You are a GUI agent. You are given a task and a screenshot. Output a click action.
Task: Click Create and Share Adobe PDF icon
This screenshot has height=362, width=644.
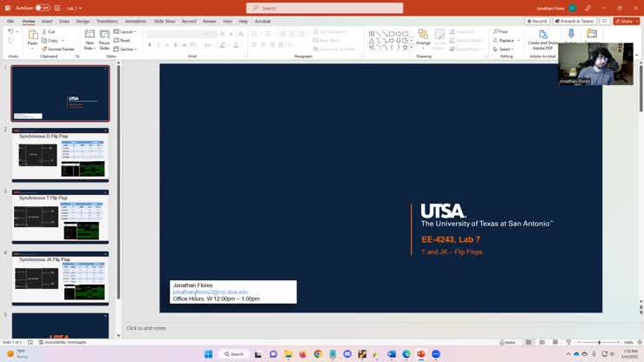coord(543,38)
